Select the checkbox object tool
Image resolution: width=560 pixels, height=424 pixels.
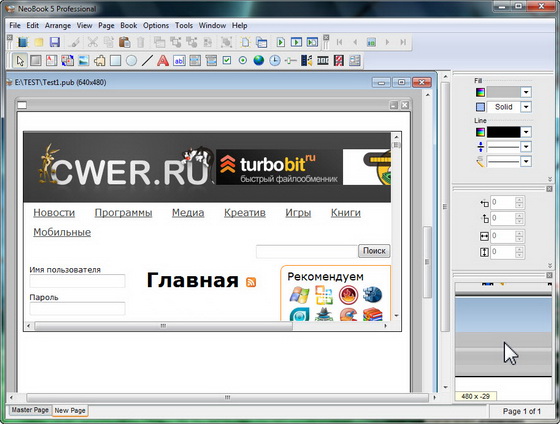click(x=227, y=60)
